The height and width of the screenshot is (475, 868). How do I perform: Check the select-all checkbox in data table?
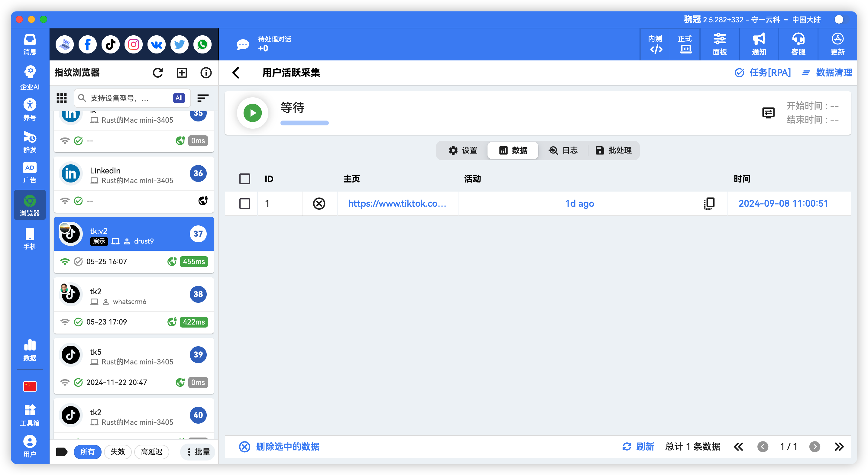pos(245,179)
